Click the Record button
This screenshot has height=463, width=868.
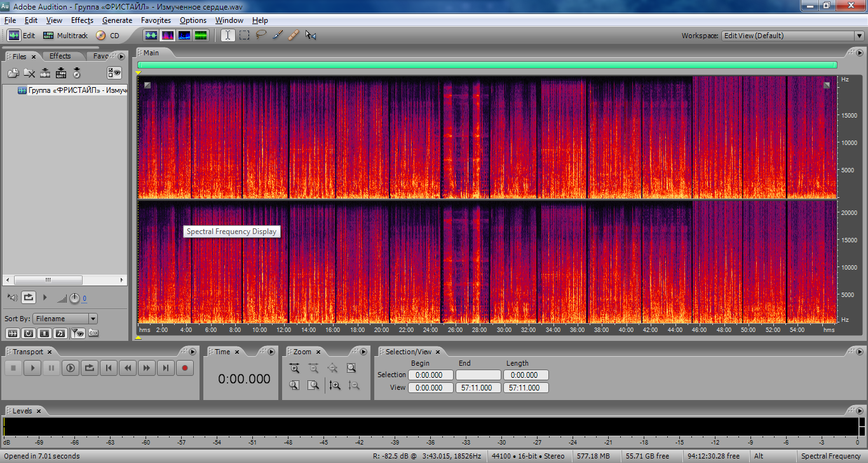click(x=185, y=368)
